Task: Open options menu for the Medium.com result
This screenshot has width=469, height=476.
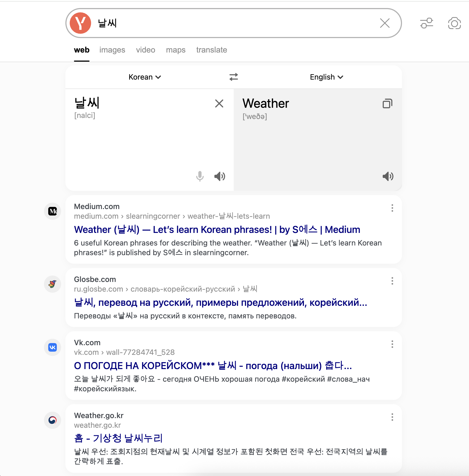Action: [x=392, y=208]
